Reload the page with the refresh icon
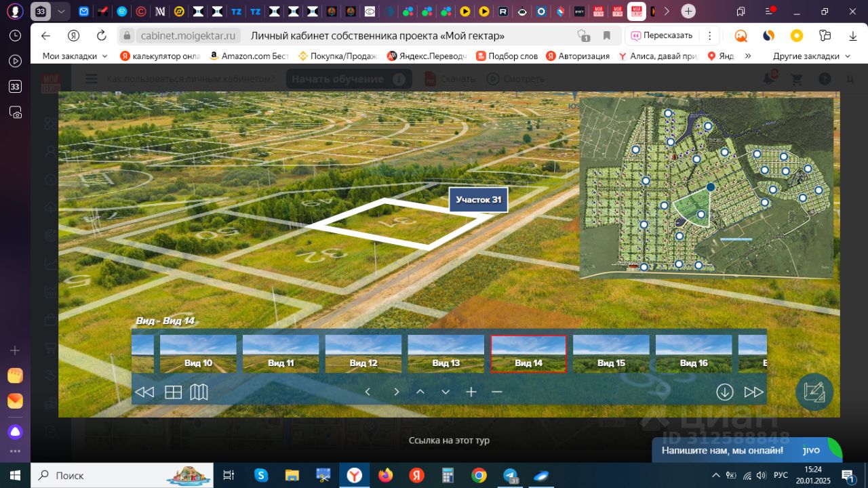Viewport: 868px width, 488px height. [102, 36]
